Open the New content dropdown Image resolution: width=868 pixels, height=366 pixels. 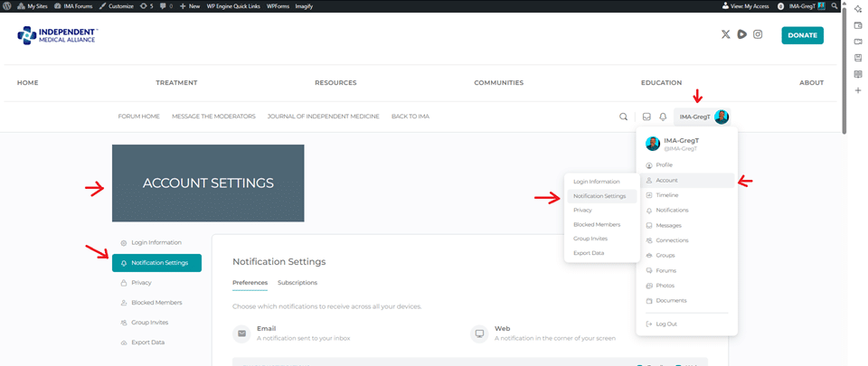click(190, 5)
